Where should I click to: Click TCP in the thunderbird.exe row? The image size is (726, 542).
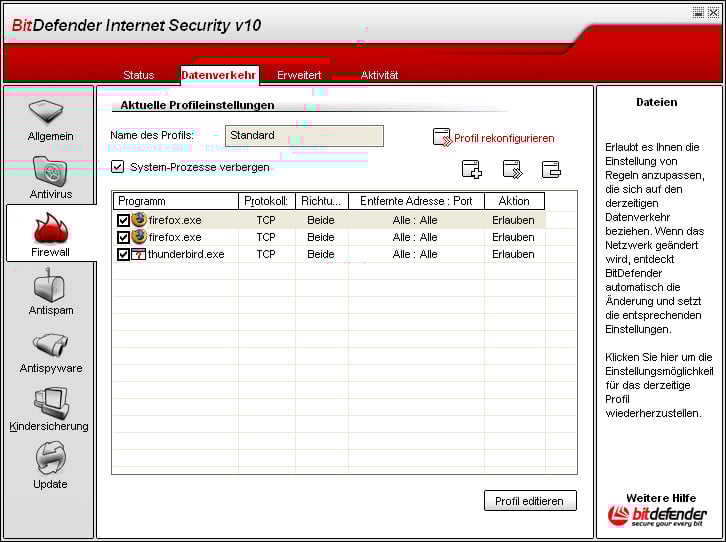266,254
